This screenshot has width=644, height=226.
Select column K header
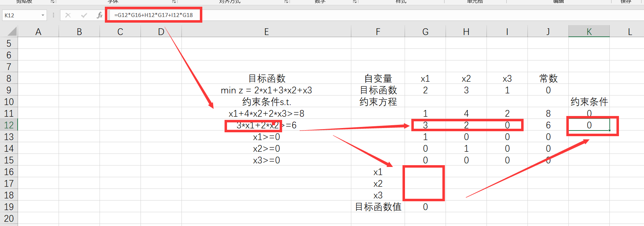click(589, 32)
